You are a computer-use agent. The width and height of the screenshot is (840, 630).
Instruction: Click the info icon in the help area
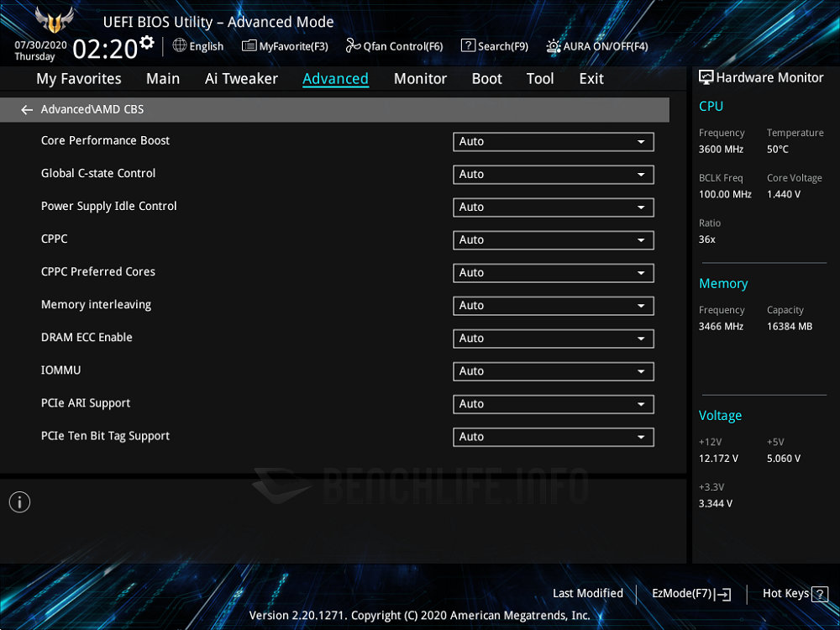19,502
